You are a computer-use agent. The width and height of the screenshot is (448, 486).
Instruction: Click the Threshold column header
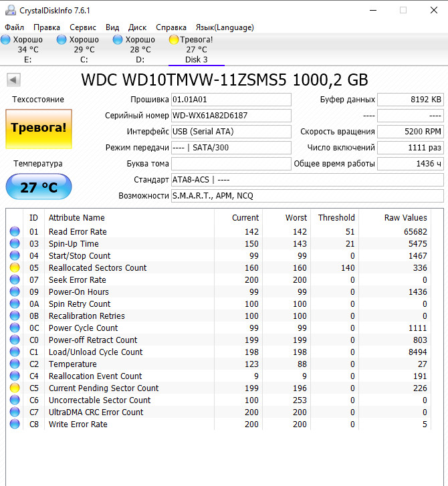point(336,217)
